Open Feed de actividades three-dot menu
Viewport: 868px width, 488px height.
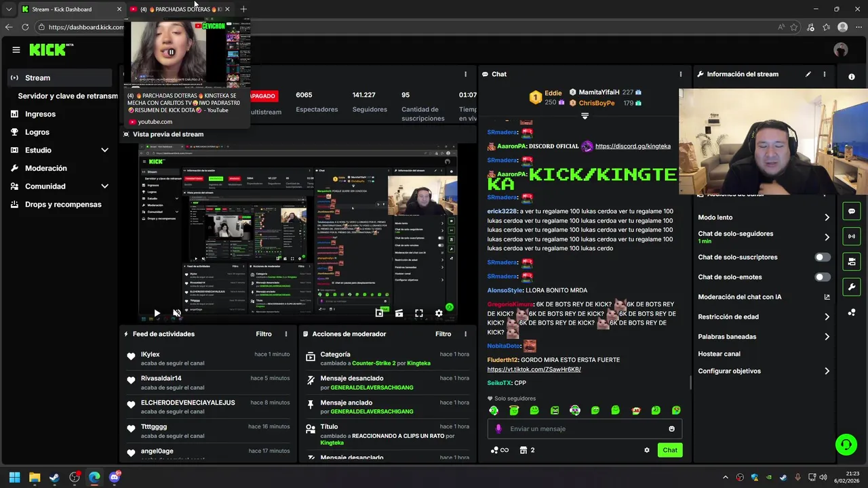point(286,334)
